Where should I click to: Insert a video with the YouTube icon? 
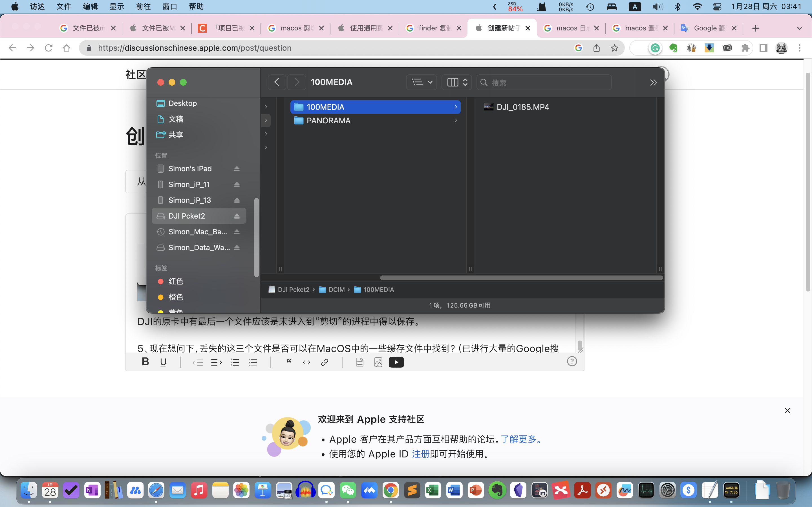pos(396,362)
